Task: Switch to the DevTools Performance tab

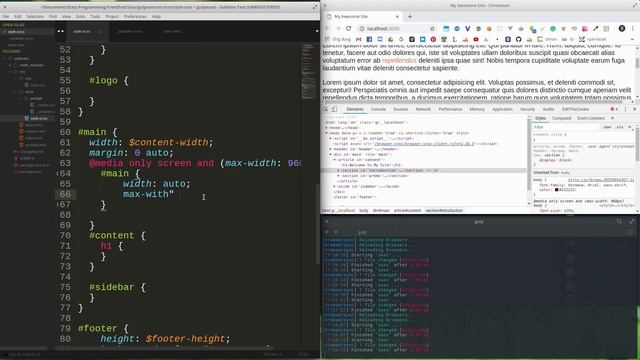Action: click(450, 109)
